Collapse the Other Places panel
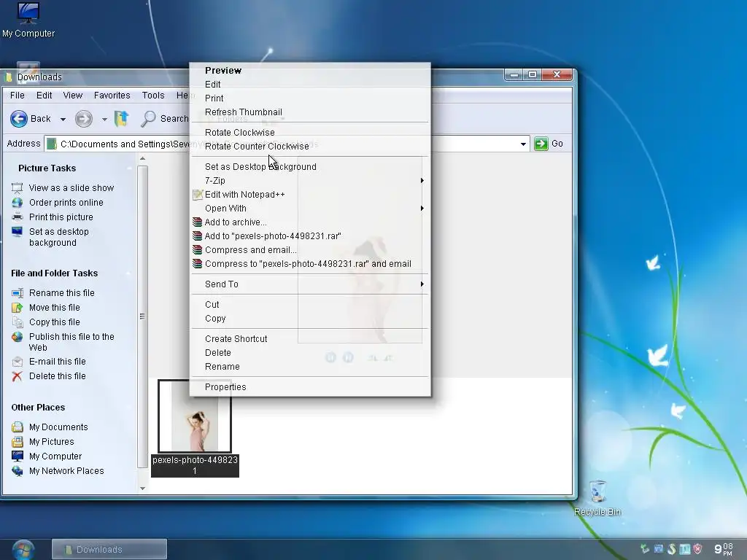This screenshot has width=747, height=560. tap(128, 408)
